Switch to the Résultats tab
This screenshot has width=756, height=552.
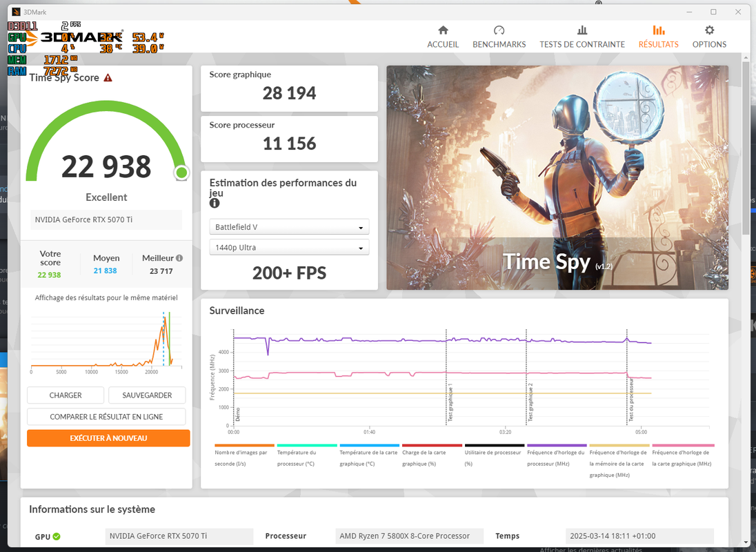(658, 37)
